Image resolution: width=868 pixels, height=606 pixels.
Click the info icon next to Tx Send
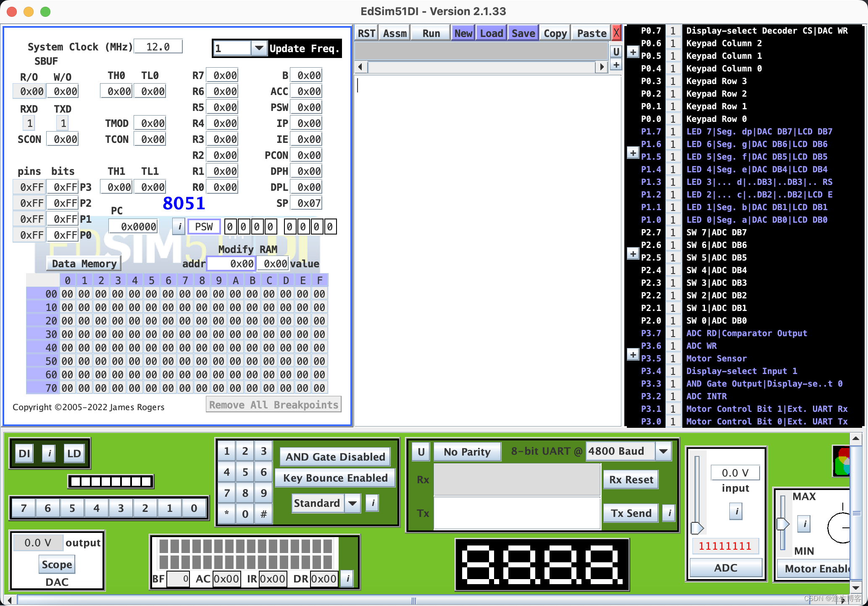(668, 513)
